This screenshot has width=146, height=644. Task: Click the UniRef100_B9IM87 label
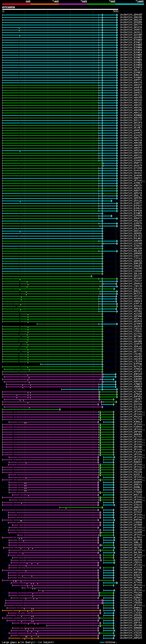point(131,278)
